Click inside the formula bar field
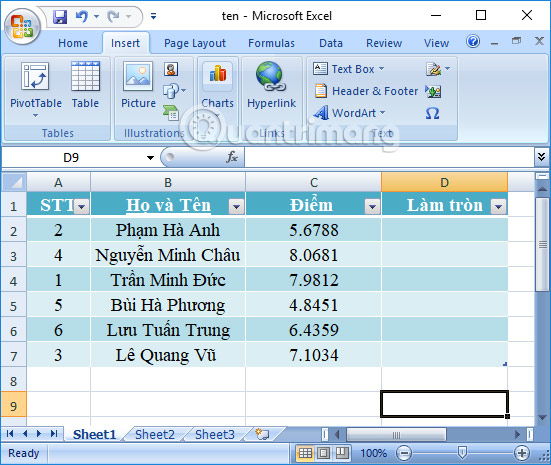Image resolution: width=551 pixels, height=465 pixels. pyautogui.click(x=389, y=157)
